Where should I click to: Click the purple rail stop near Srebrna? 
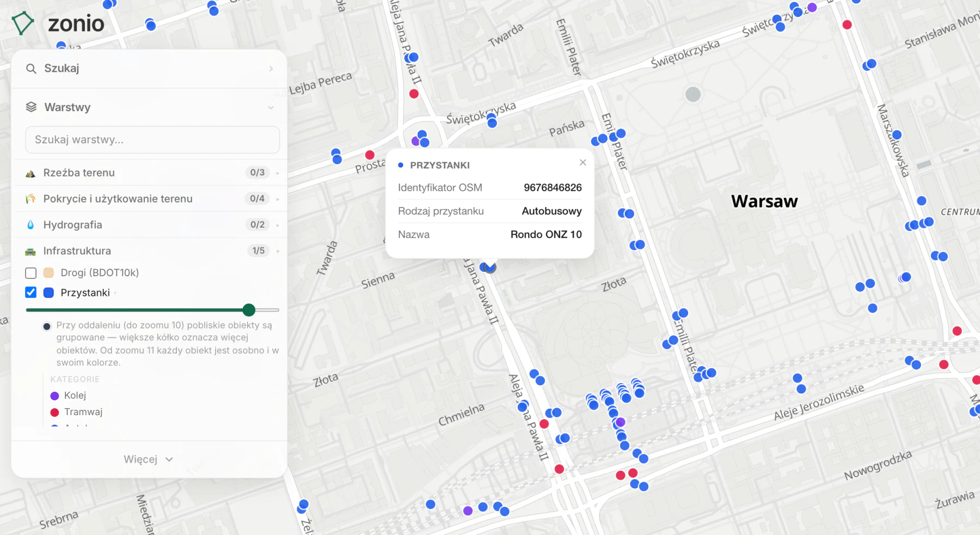468,511
